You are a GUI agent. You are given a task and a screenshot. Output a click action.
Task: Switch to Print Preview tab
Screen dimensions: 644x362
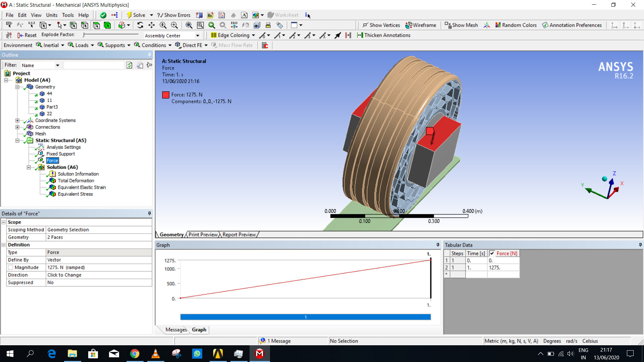point(203,235)
